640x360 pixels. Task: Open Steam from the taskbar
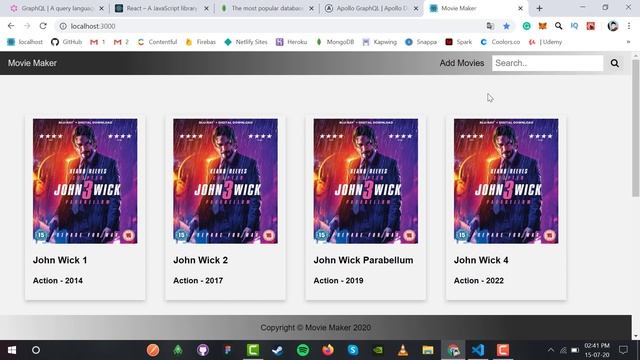[x=278, y=350]
